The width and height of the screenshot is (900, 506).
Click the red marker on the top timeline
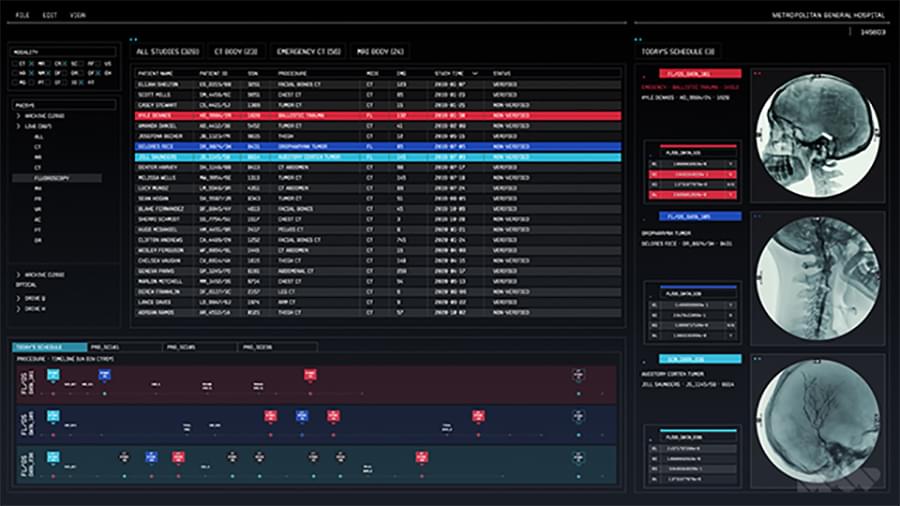[x=310, y=374]
